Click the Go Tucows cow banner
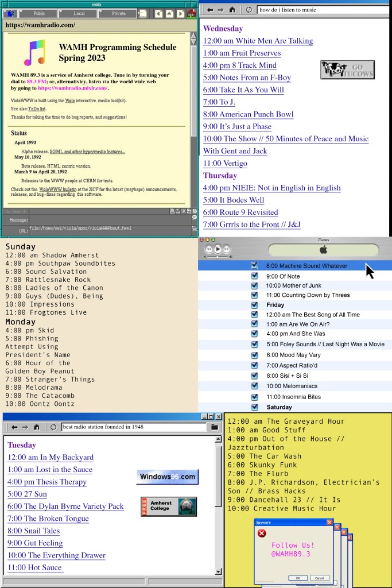This screenshot has height=588, width=392. pos(348,69)
